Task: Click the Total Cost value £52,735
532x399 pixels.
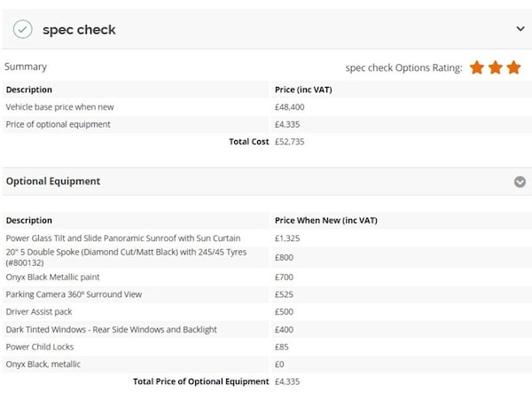Action: pyautogui.click(x=289, y=142)
